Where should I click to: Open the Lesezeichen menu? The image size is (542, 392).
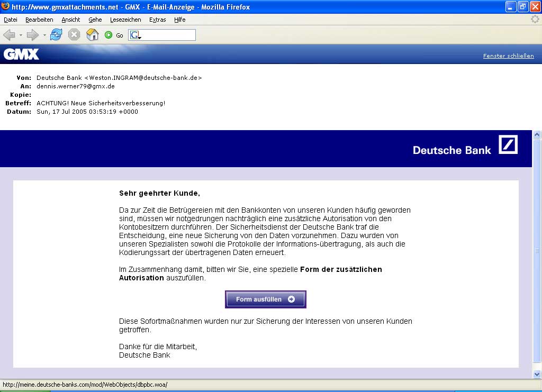click(x=125, y=20)
